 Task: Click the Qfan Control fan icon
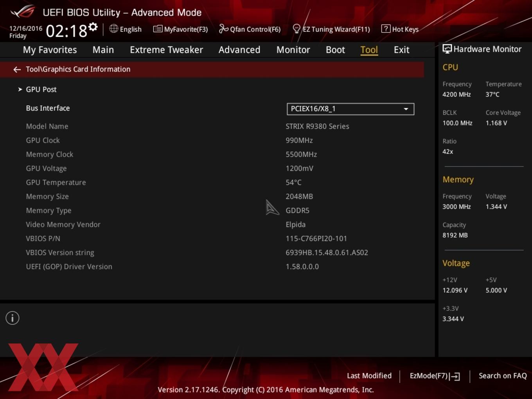point(223,29)
